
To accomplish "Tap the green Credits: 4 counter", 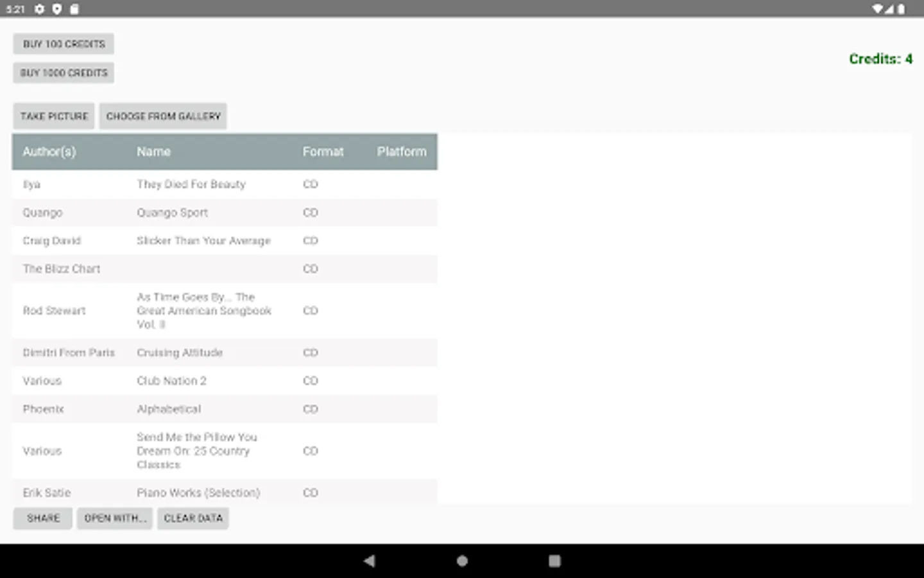I will point(880,58).
